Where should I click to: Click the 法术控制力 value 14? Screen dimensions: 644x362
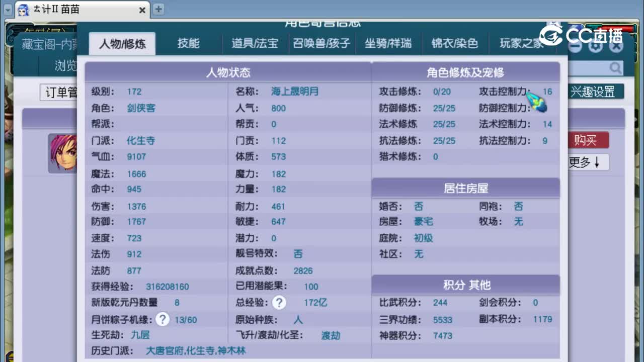(x=547, y=124)
